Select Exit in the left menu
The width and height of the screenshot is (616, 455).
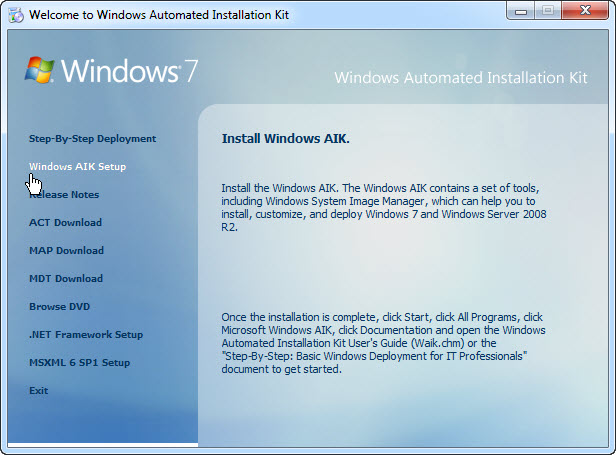point(38,391)
